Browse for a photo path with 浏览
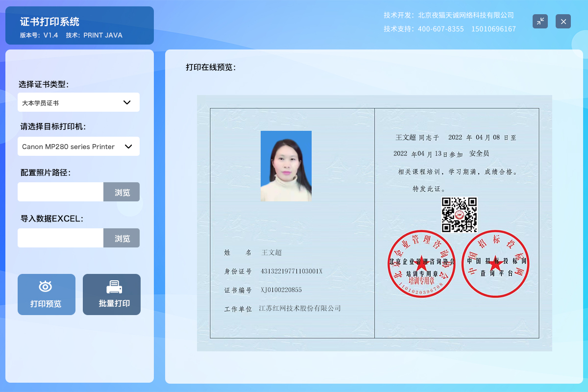Viewport: 588px width, 392px height. pyautogui.click(x=121, y=192)
